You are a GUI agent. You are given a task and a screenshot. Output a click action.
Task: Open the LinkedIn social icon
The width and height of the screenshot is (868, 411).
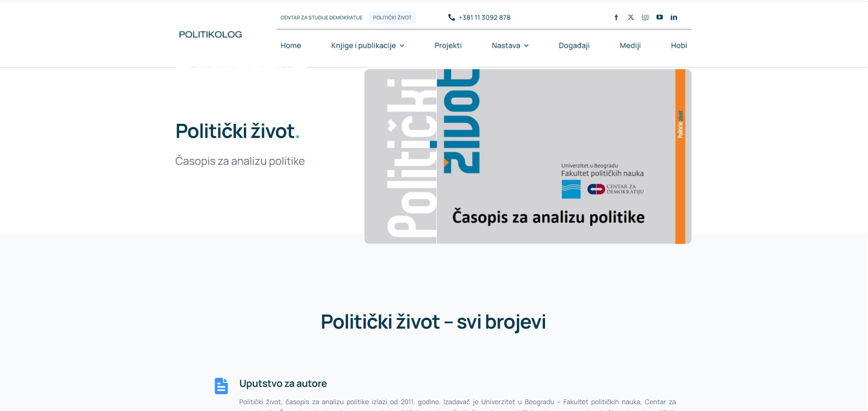674,17
